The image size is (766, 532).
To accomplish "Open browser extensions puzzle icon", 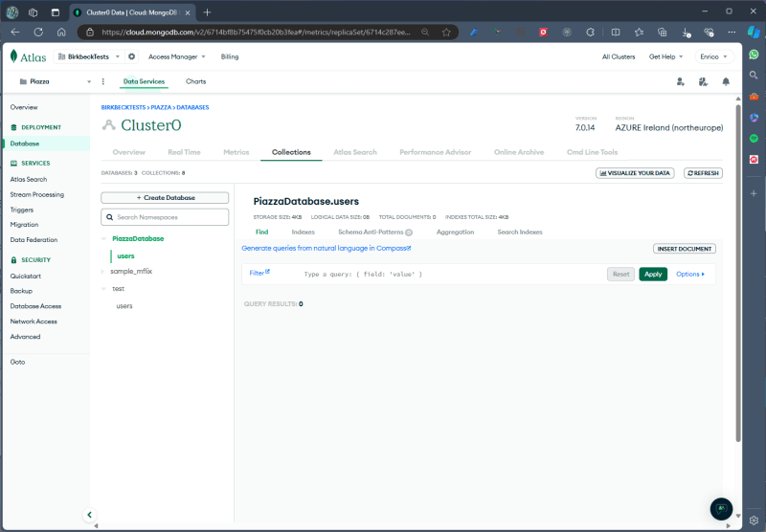I will (590, 33).
